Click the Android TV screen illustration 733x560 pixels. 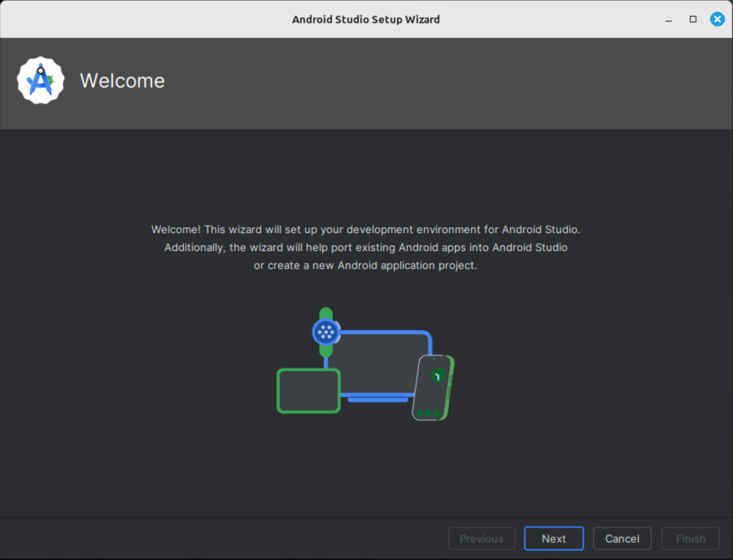(382, 363)
